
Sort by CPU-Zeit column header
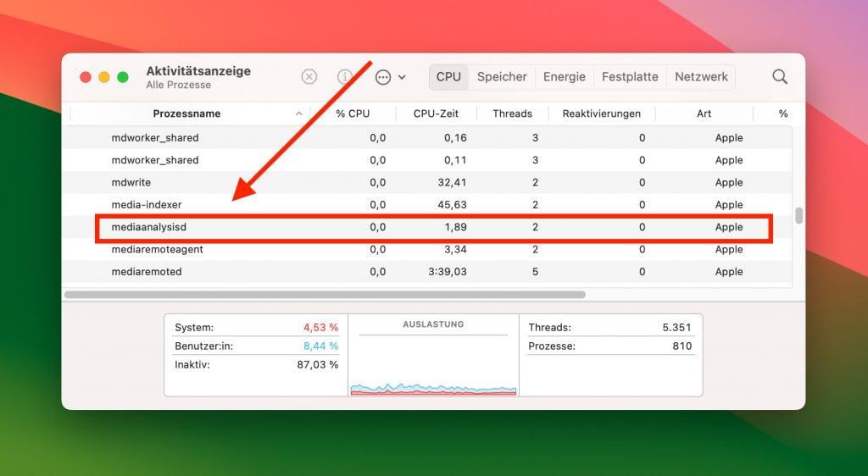[437, 113]
